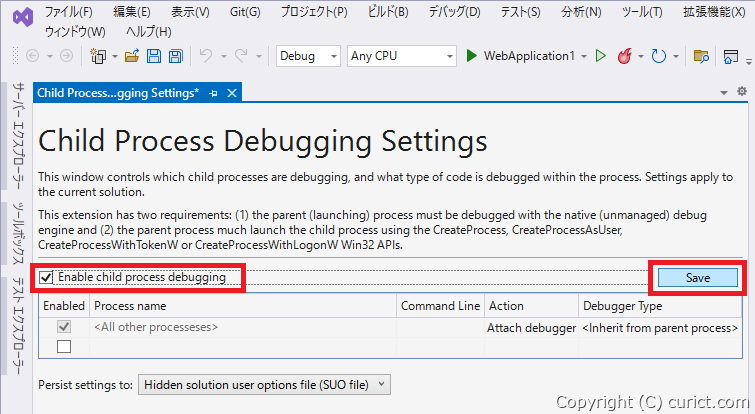Click the blue Restart refresh icon
The height and width of the screenshot is (414, 755).
tap(658, 56)
